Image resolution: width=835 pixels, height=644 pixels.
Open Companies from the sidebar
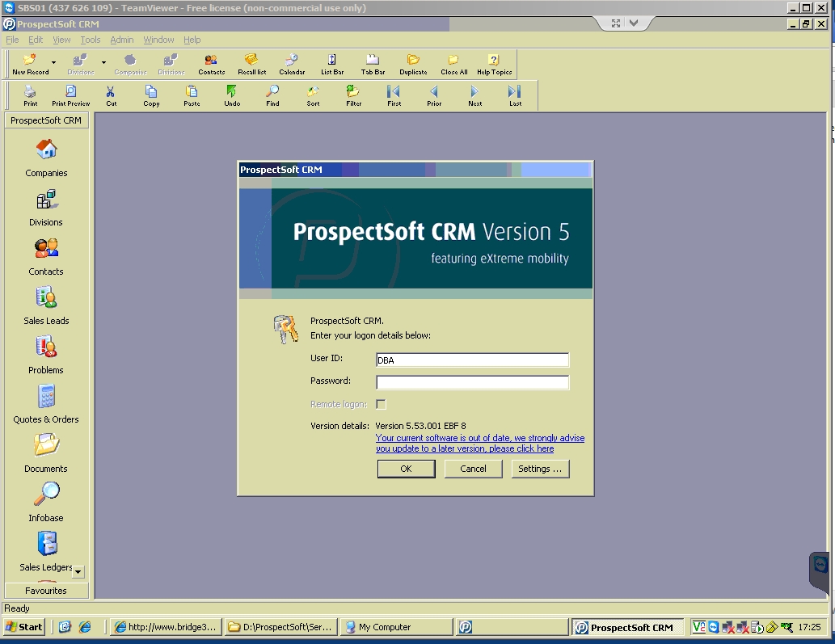tap(46, 158)
